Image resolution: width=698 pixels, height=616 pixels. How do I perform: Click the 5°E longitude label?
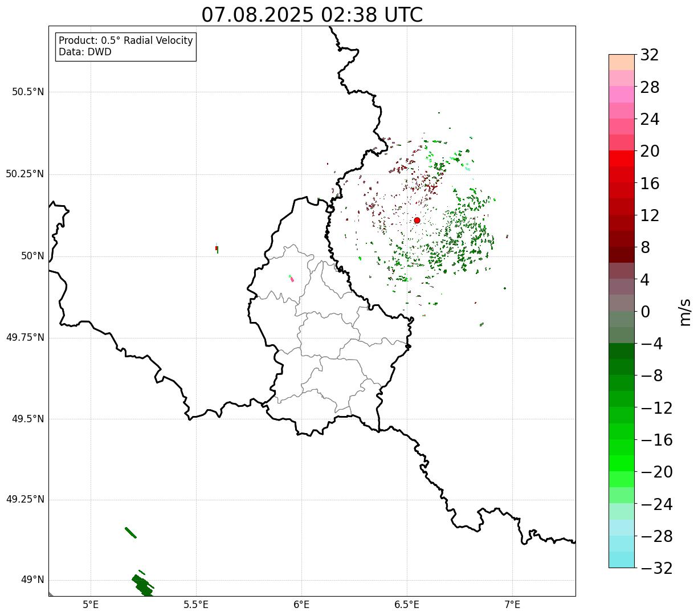click(91, 605)
